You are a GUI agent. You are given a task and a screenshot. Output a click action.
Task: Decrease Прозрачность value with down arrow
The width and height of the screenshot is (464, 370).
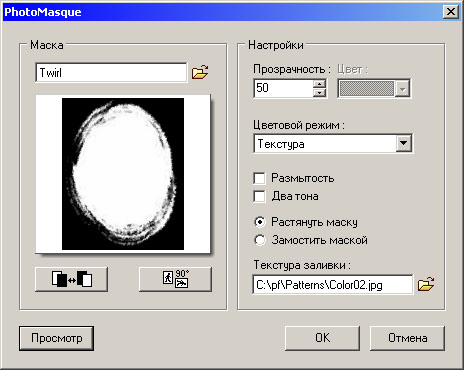click(319, 93)
